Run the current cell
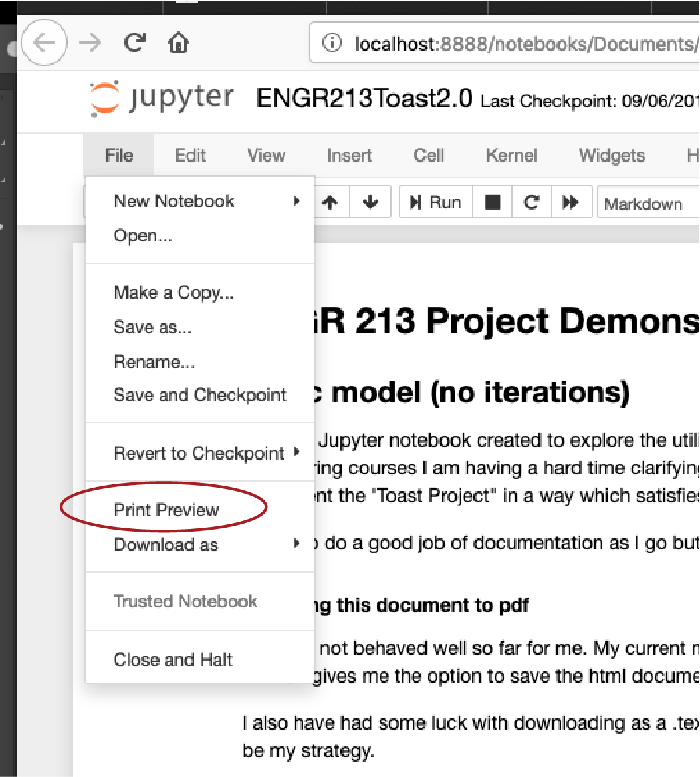Viewport: 700px width, 777px height. coord(435,203)
